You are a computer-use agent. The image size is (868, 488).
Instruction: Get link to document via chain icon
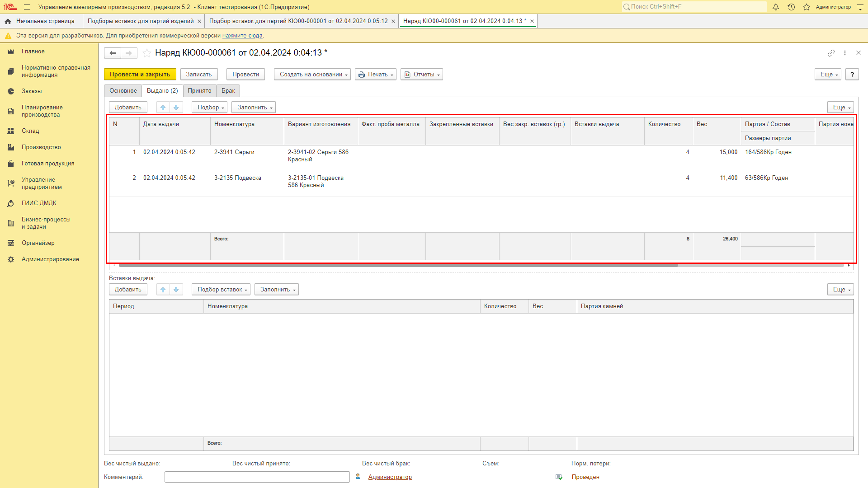[x=831, y=53]
